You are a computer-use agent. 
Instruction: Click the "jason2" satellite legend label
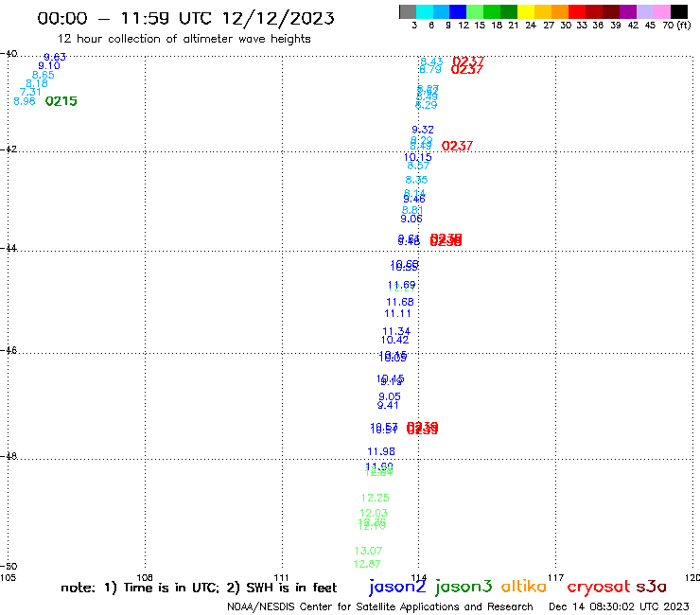tap(397, 587)
